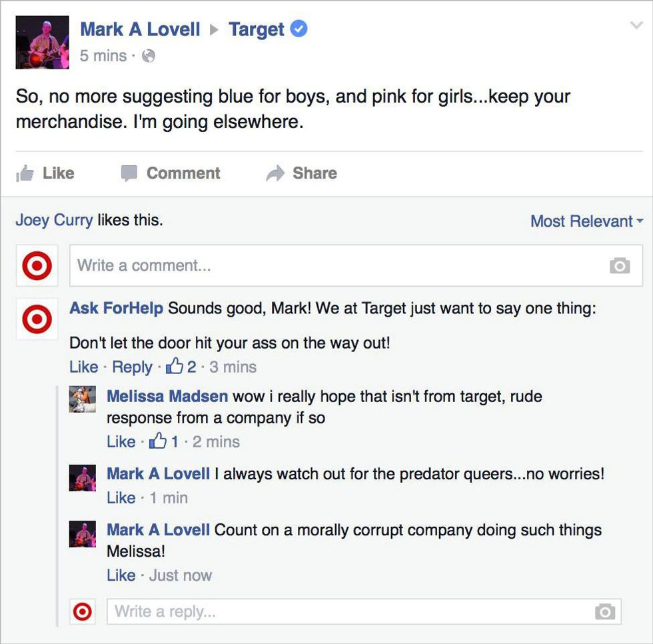Open Mark A Lovell's profile picture thumbnail

coord(42,43)
